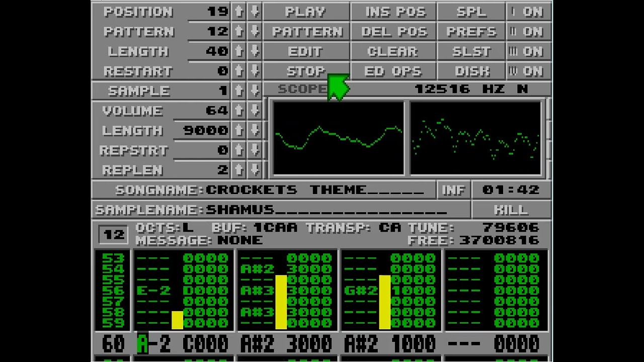Screen dimensions: 644x362
Task: Click the PATTERN number up arrow
Action: [239, 31]
